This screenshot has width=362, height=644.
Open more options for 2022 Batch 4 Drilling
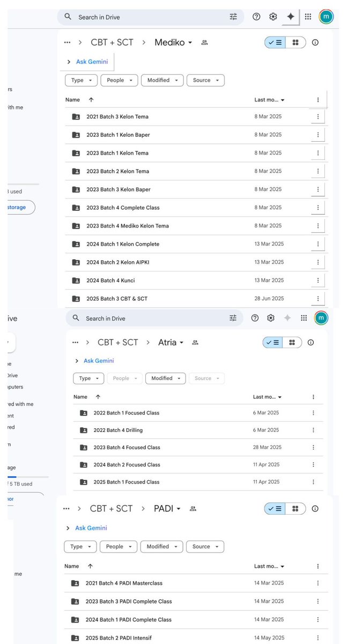[x=313, y=430]
